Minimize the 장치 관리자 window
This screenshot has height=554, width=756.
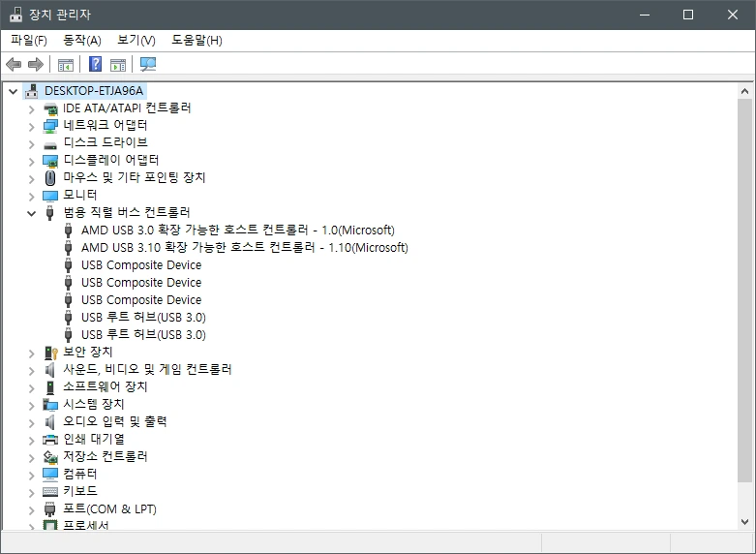645,15
